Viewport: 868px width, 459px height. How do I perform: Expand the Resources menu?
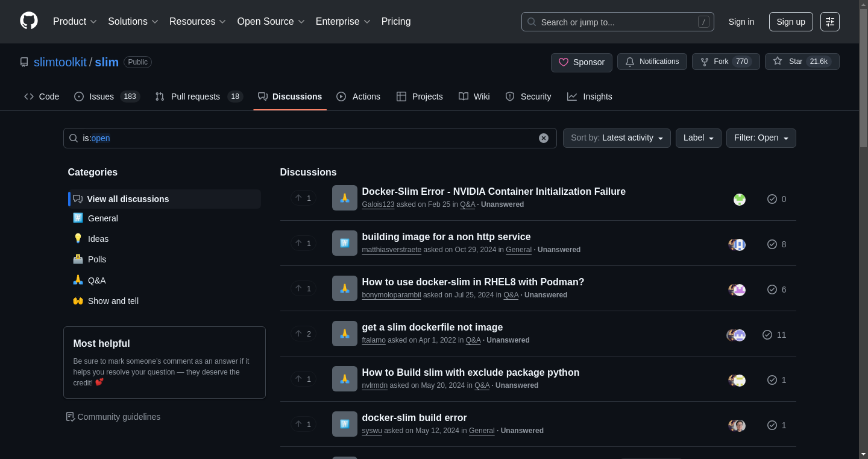pyautogui.click(x=198, y=22)
